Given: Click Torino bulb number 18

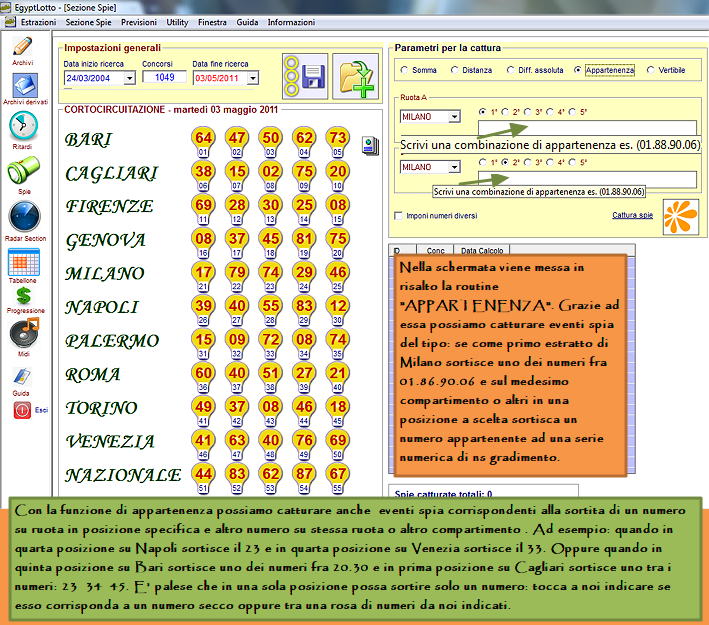Looking at the screenshot, I should tap(338, 407).
